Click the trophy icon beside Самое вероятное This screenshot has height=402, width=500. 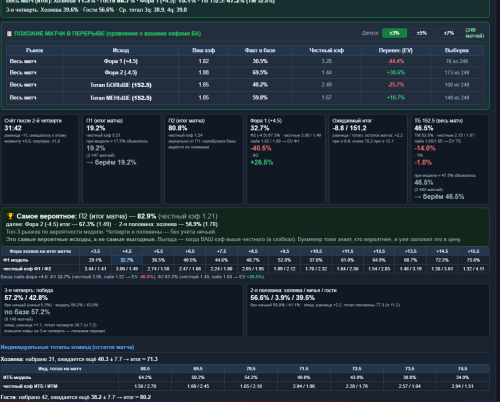pos(10,216)
